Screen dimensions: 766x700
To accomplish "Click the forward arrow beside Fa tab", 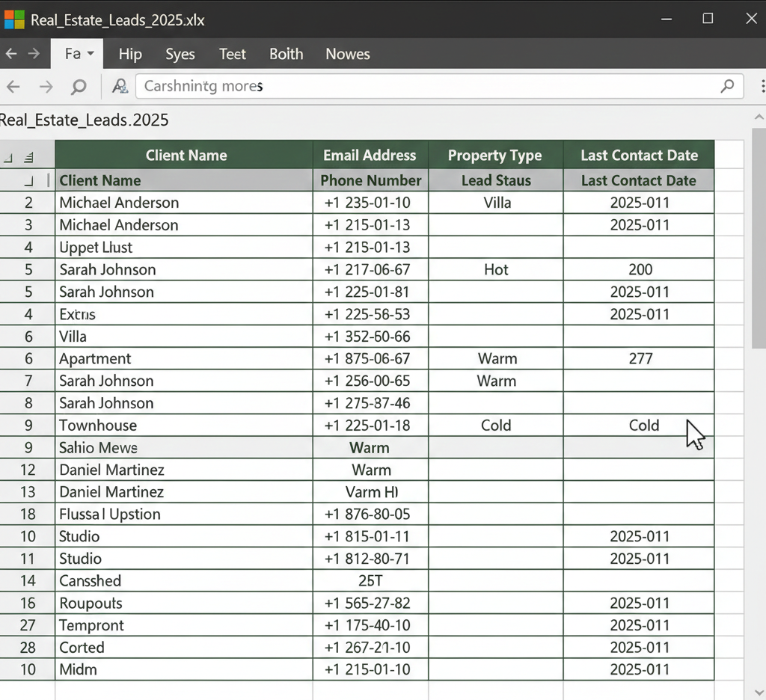I will (34, 53).
